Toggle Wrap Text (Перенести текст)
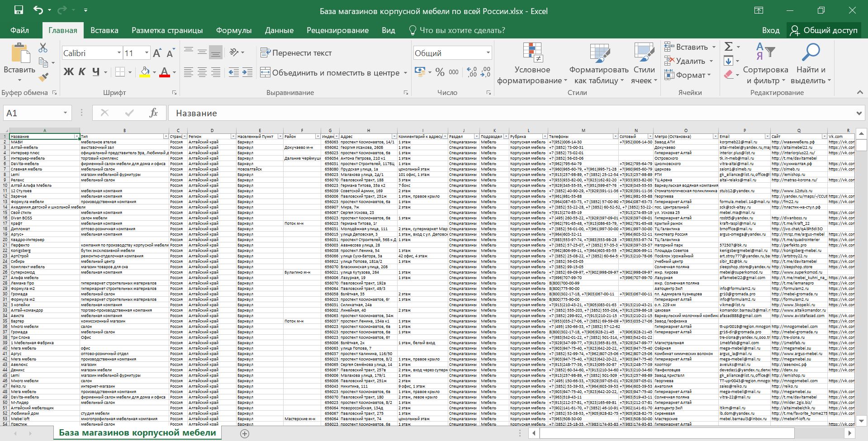 coord(296,53)
